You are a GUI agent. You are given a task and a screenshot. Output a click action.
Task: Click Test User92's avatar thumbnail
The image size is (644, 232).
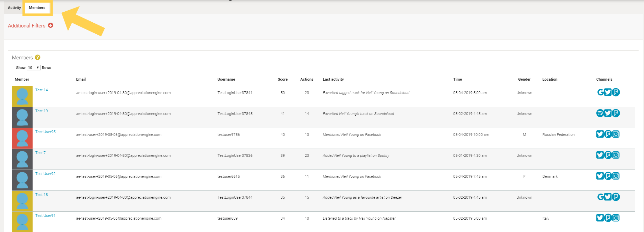22,180
